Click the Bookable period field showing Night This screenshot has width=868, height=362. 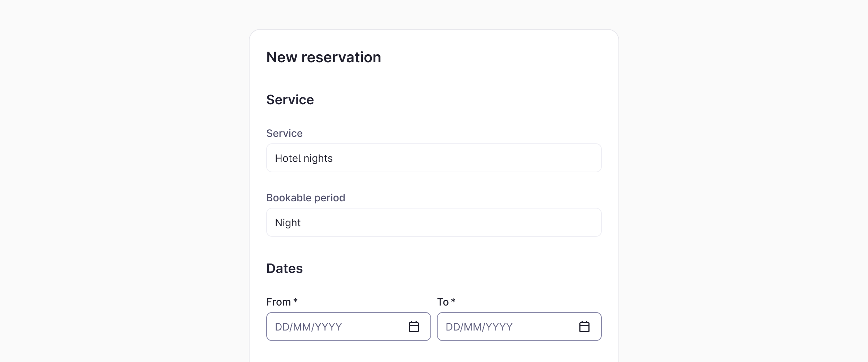434,222
